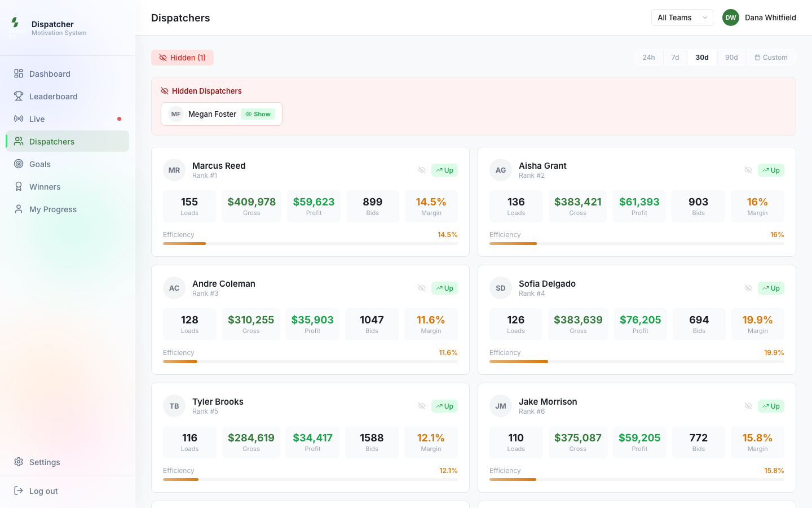Image resolution: width=812 pixels, height=508 pixels.
Task: Click the Goals target icon
Action: [x=19, y=164]
